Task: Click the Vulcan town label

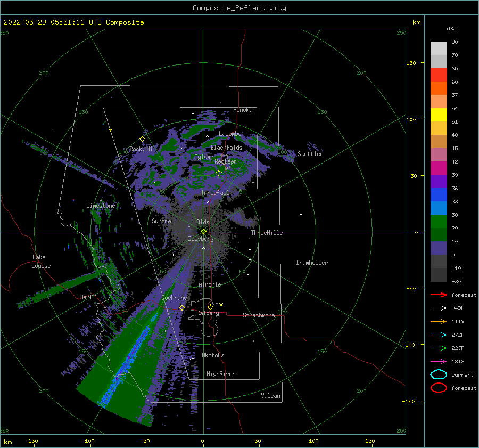Action: tap(270, 396)
